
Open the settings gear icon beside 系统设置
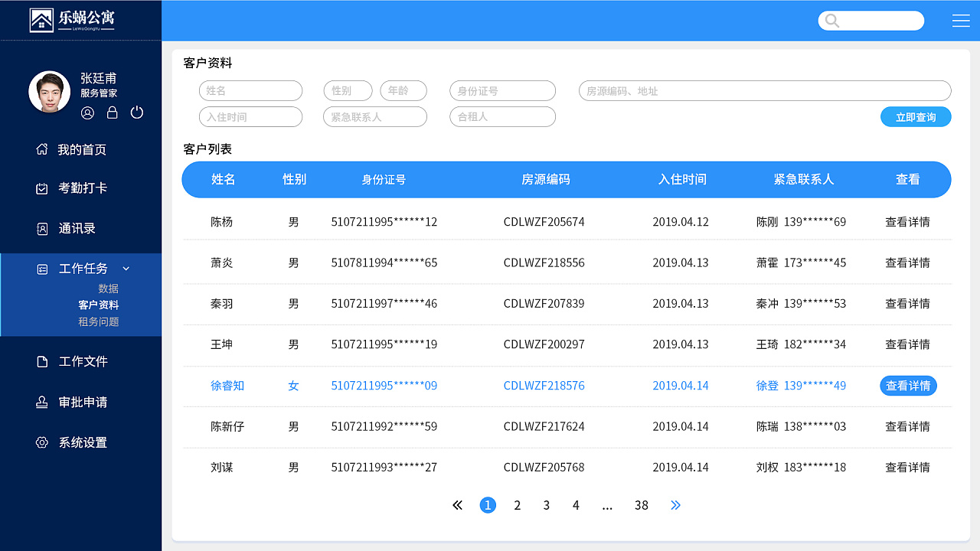[41, 442]
